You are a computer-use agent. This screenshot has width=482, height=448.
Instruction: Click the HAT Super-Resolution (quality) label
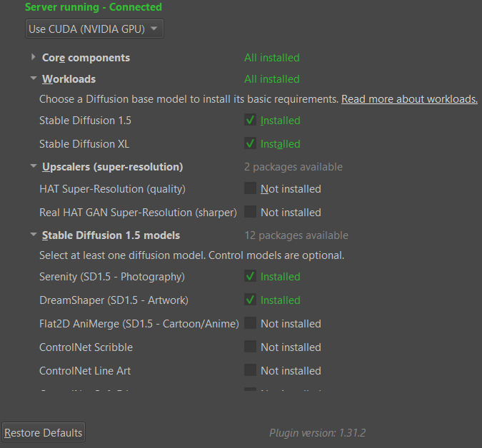(x=113, y=189)
